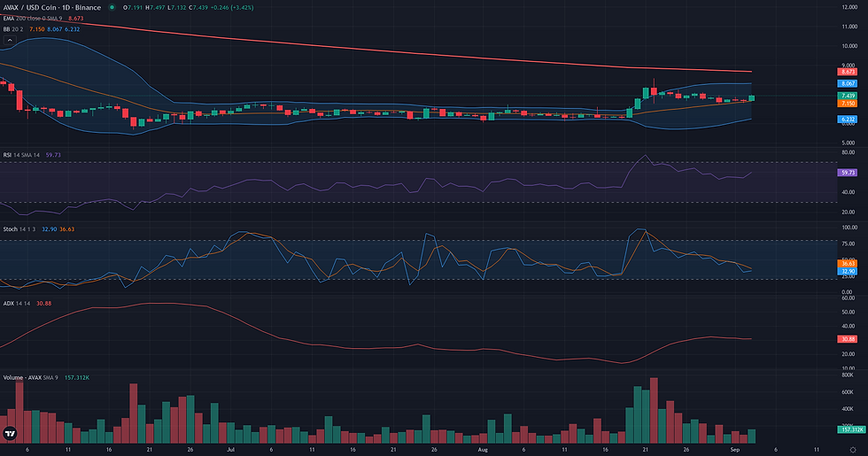Screen dimensions: 868x456
Task: Click the open price O7.191 readout
Action: (x=133, y=8)
